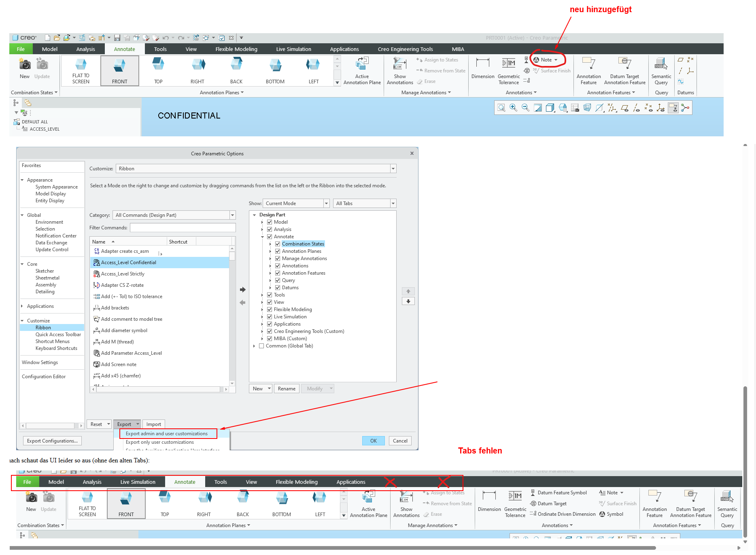Select the BOTTOM annotation plane in top ribbon
The width and height of the screenshot is (756, 555).
tap(275, 71)
